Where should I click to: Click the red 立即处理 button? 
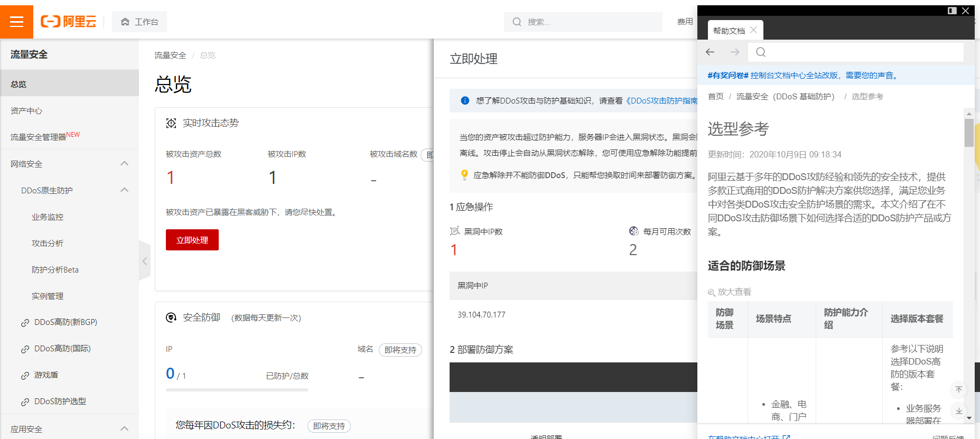coord(192,240)
